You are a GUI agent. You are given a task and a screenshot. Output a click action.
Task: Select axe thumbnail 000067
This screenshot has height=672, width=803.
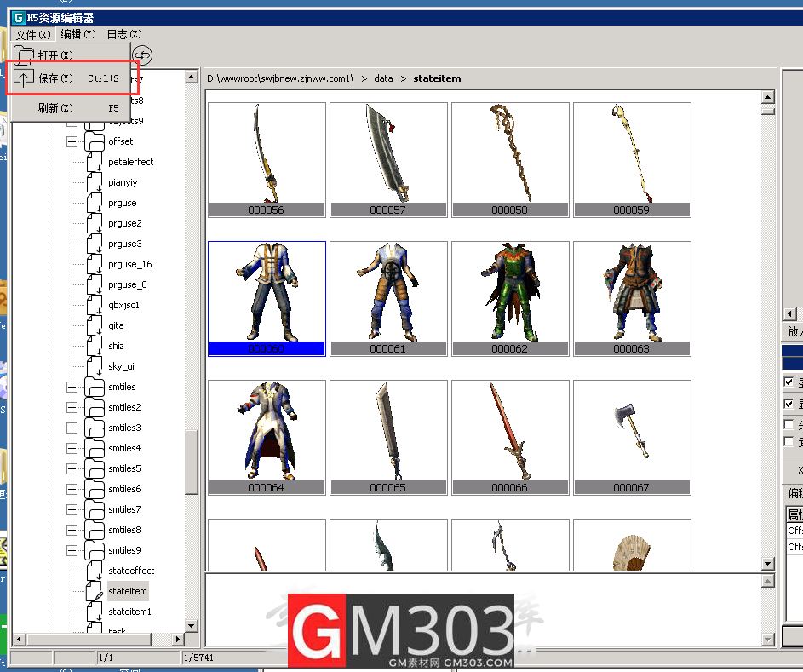[x=633, y=438]
